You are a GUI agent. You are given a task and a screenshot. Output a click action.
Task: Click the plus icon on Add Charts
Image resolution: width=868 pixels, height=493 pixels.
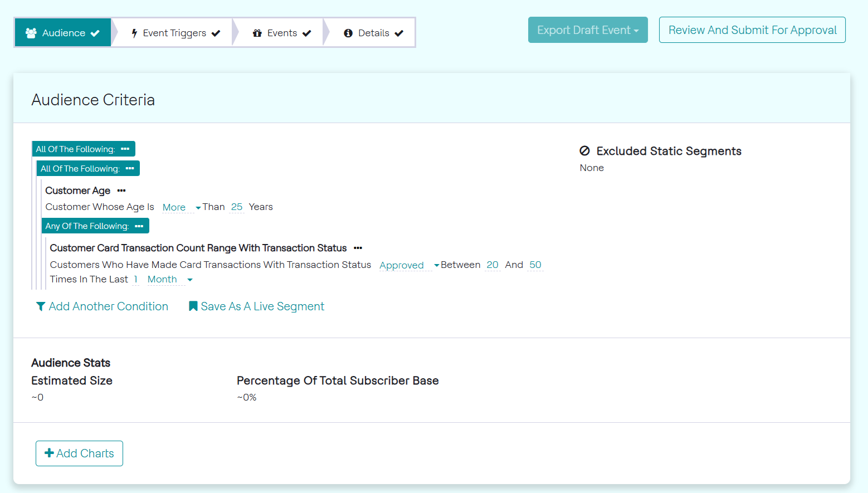[50, 453]
